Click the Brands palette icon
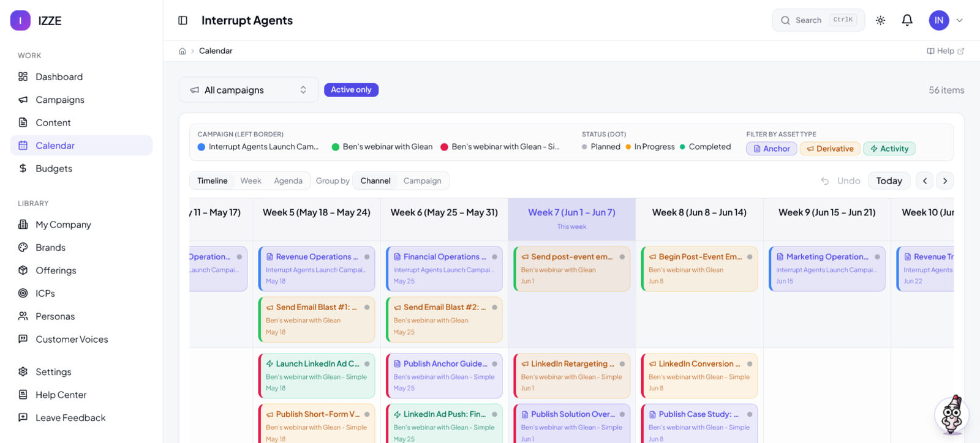 (23, 247)
